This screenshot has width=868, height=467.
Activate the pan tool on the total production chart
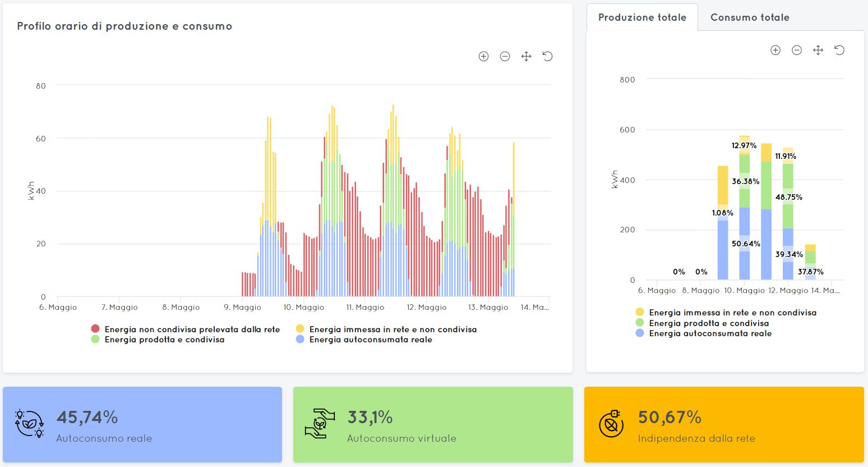(x=818, y=50)
